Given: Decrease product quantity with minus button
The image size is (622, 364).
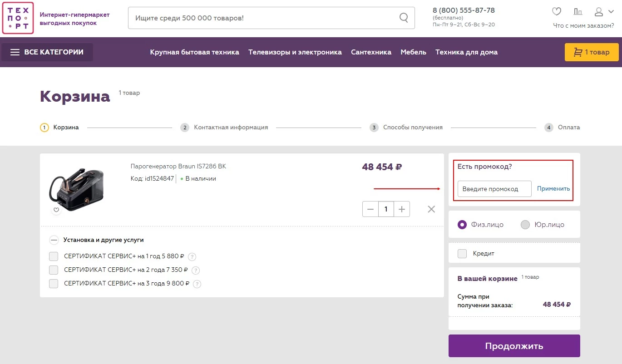Looking at the screenshot, I should tap(370, 209).
